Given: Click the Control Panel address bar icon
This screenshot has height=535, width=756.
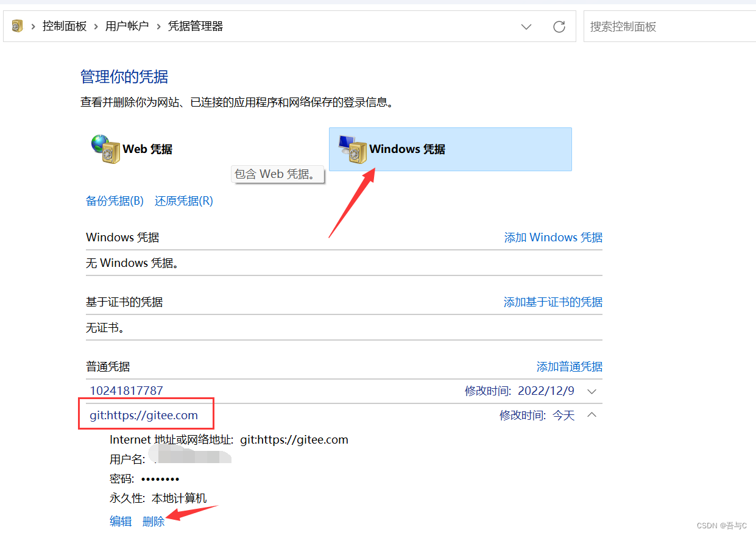Looking at the screenshot, I should click(17, 26).
